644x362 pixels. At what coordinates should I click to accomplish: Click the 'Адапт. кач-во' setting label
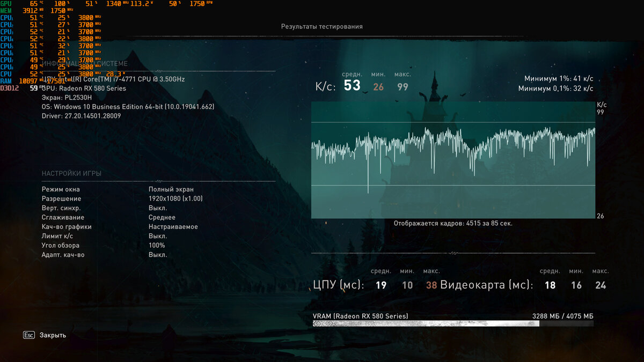(x=63, y=255)
